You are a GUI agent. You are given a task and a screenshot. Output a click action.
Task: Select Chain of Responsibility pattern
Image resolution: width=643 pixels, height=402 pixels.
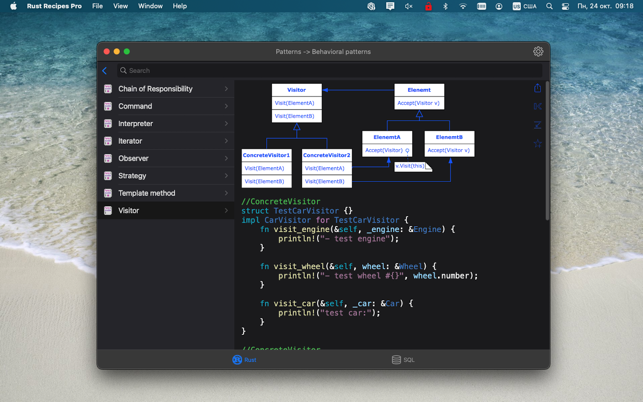pos(166,89)
